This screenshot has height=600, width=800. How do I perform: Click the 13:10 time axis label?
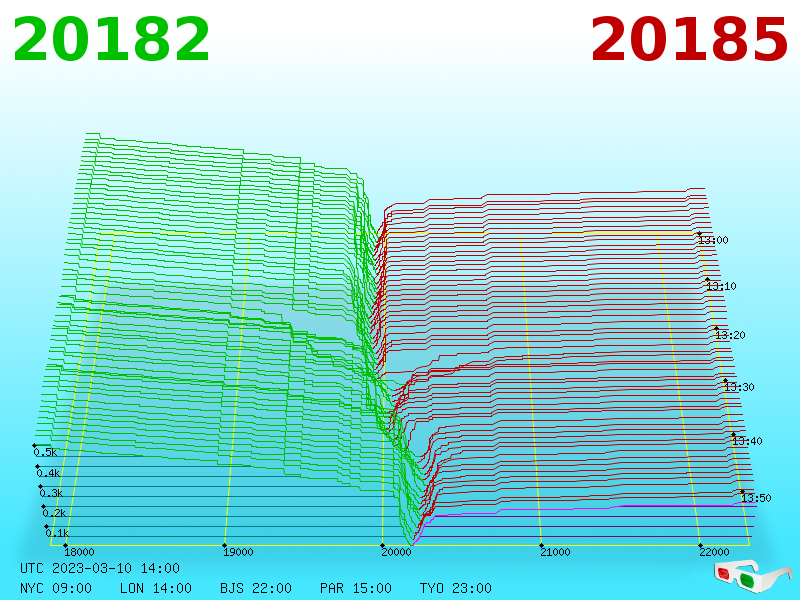[x=721, y=286]
